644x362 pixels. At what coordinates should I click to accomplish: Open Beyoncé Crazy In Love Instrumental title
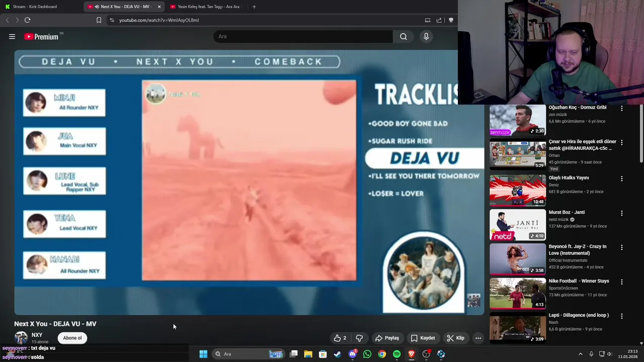point(578,250)
